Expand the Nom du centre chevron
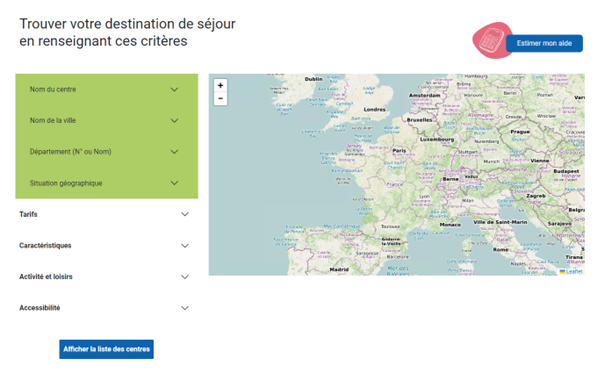605x373 pixels. 174,89
